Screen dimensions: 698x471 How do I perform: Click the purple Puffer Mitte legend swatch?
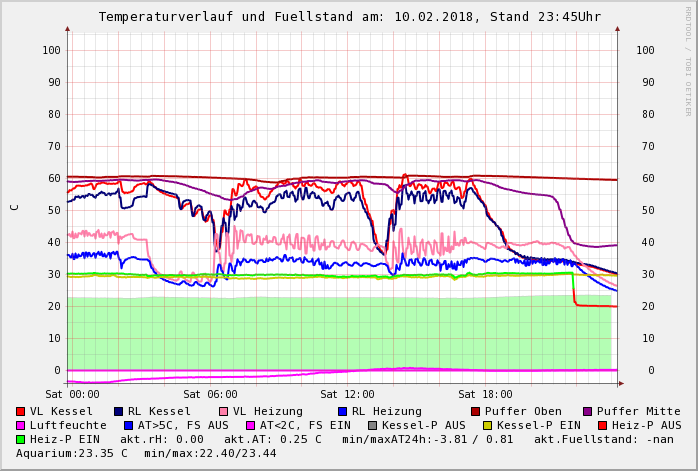[588, 411]
